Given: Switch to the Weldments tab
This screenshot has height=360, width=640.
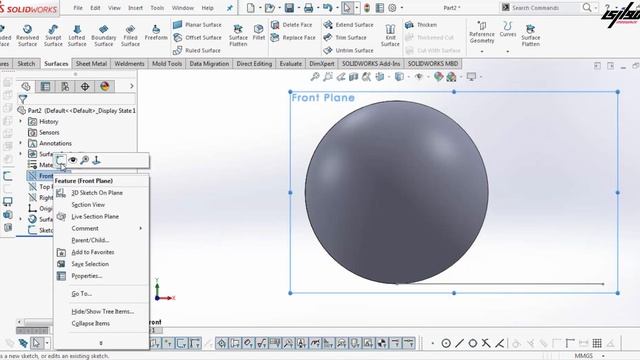Looking at the screenshot, I should tap(129, 64).
